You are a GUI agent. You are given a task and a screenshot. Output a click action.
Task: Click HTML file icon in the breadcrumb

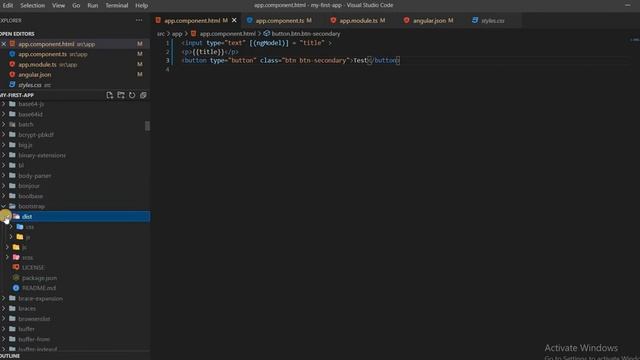pyautogui.click(x=193, y=33)
